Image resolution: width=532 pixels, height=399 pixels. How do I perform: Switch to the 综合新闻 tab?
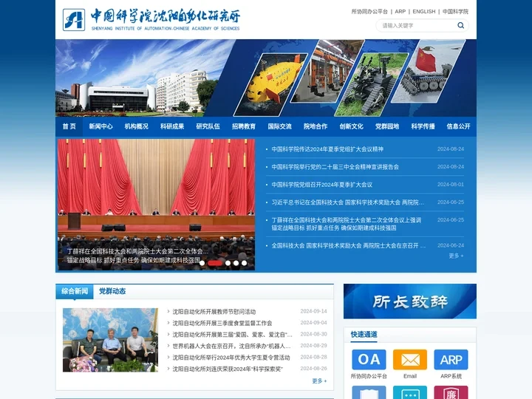pos(75,291)
